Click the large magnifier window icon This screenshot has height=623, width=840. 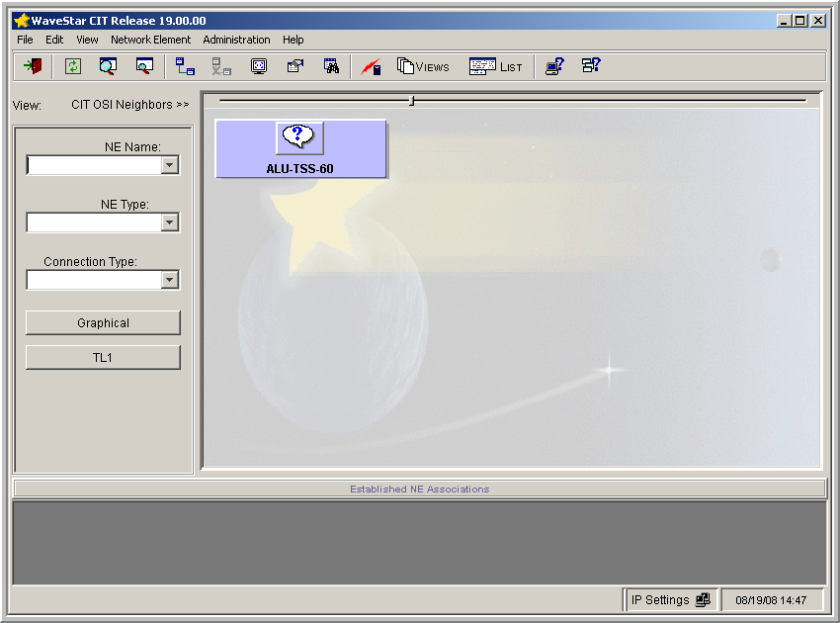(x=108, y=66)
